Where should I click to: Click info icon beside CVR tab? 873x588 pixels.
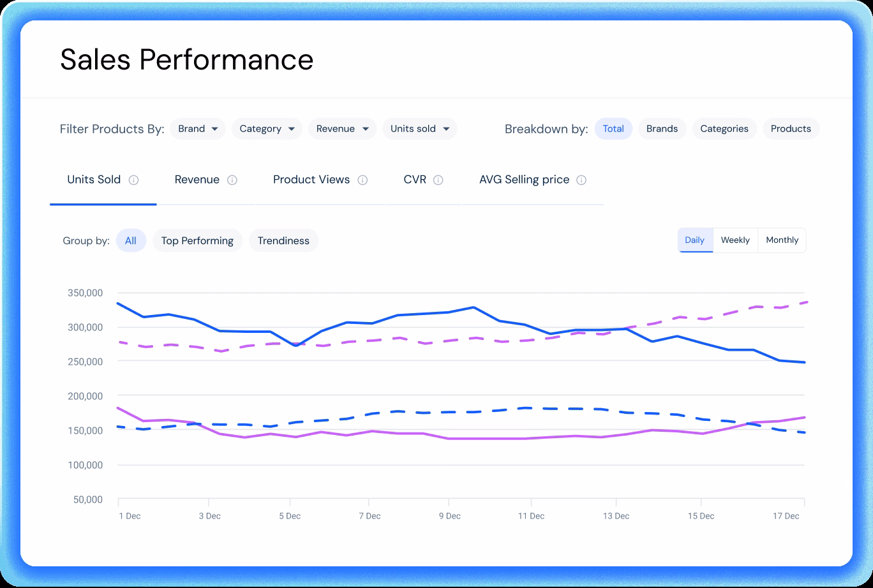[x=438, y=180]
